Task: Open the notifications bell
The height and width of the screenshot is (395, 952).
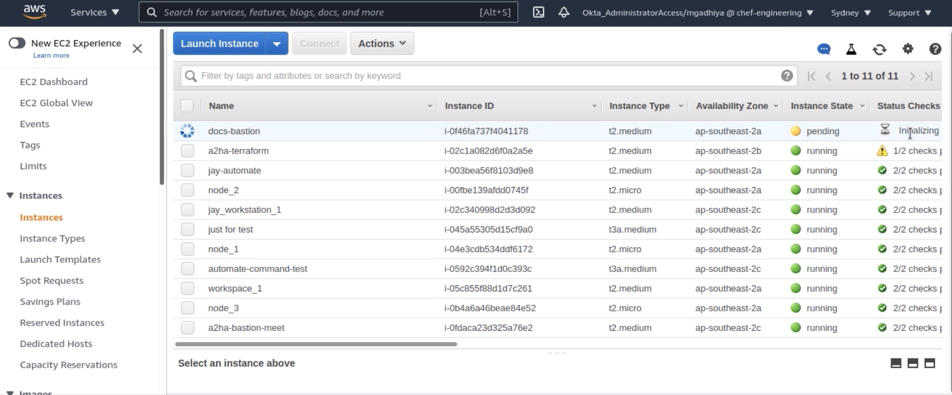Action: click(x=564, y=12)
